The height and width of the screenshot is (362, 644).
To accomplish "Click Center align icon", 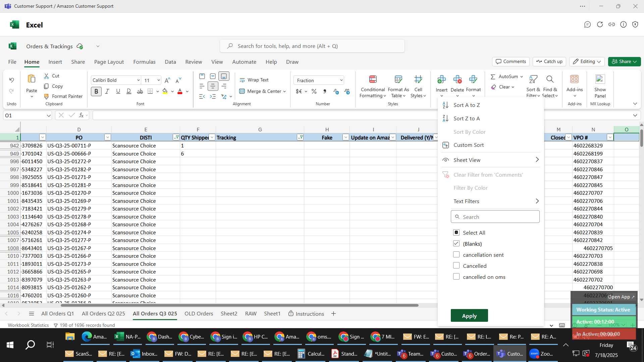I will coord(213,86).
